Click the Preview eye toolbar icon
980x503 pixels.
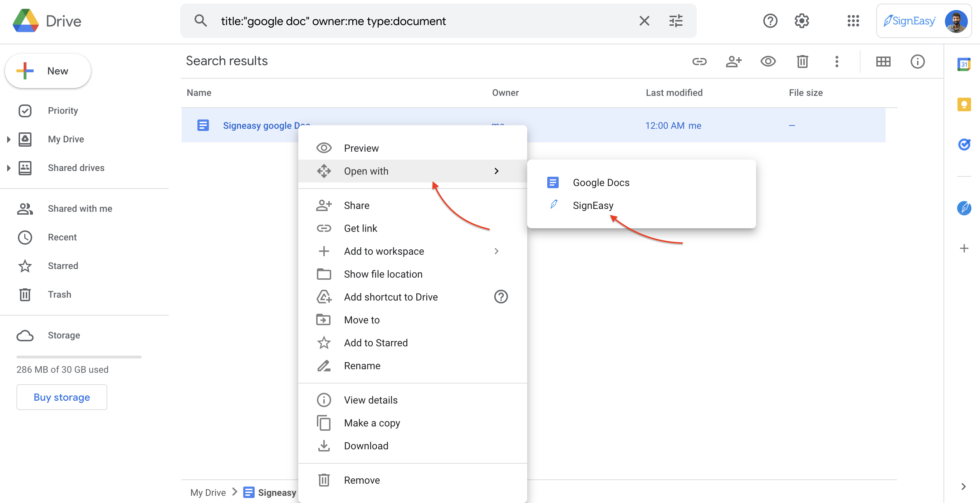coord(768,61)
